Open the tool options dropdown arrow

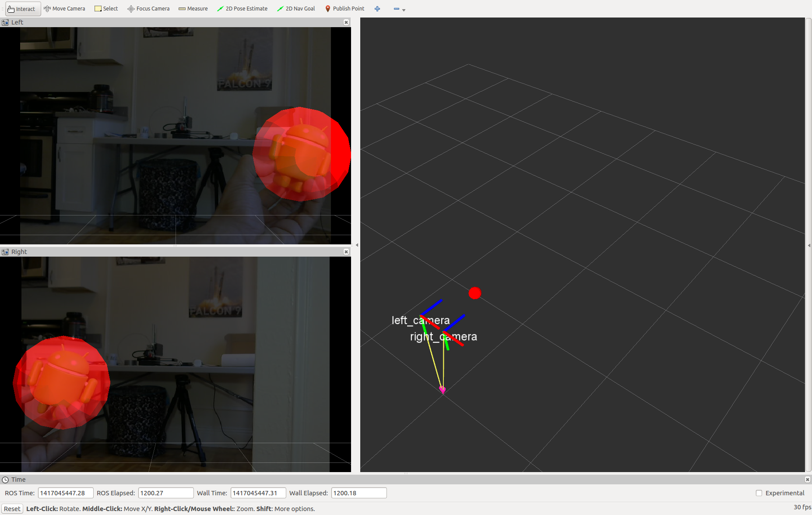(404, 10)
